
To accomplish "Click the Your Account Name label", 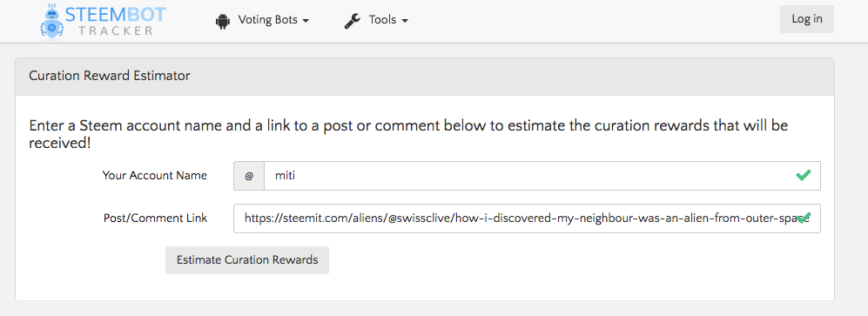I will point(154,176).
